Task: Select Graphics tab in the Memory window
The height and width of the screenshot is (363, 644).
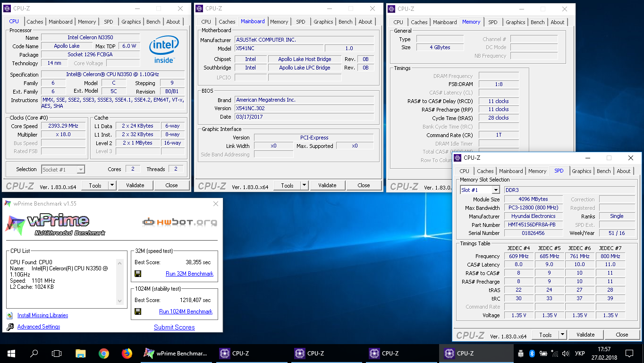Action: (x=516, y=22)
